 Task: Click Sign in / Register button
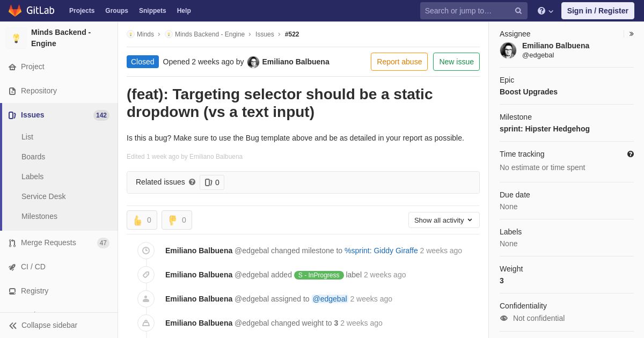(597, 11)
